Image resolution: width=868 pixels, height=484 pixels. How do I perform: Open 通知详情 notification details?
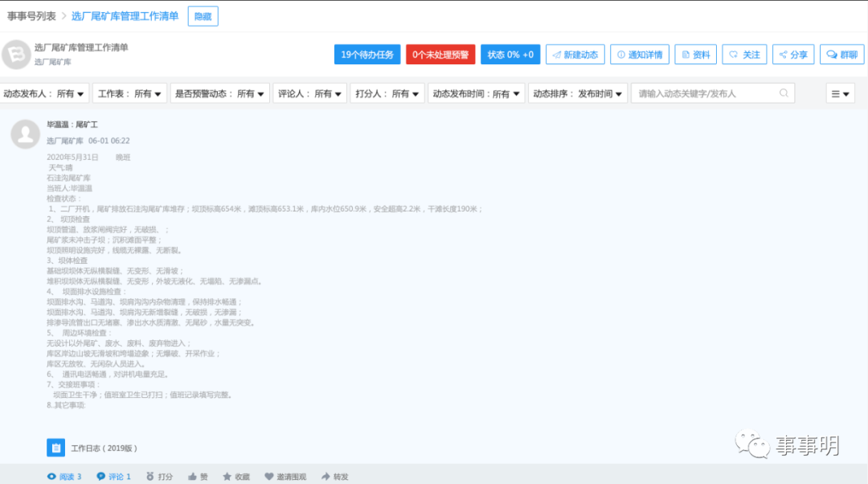pyautogui.click(x=640, y=55)
